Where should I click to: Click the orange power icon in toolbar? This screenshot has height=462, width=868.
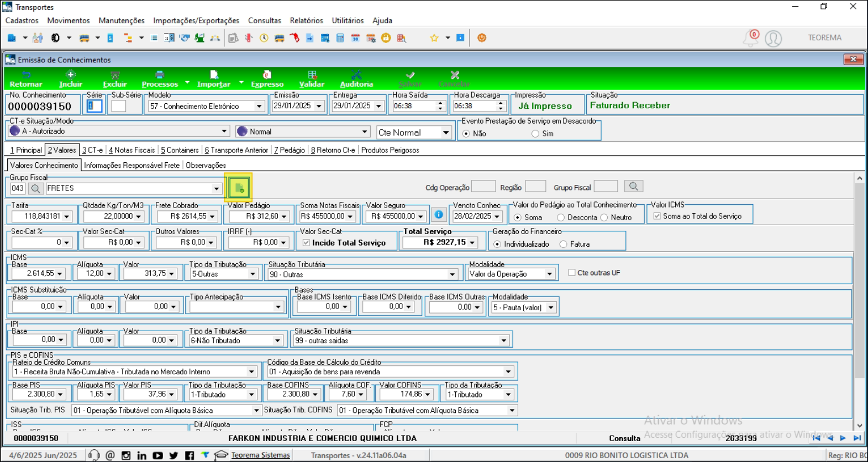pos(482,38)
